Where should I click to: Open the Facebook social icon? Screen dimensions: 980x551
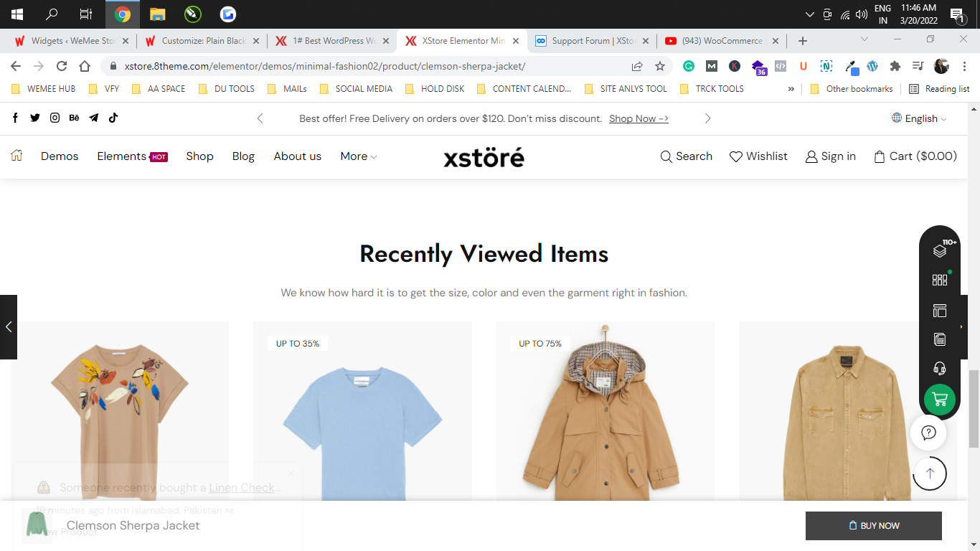click(16, 118)
